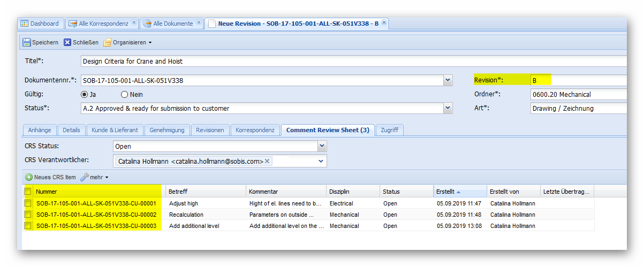644x267 pixels.
Task: Open the Genehmigung tab
Action: tap(167, 130)
